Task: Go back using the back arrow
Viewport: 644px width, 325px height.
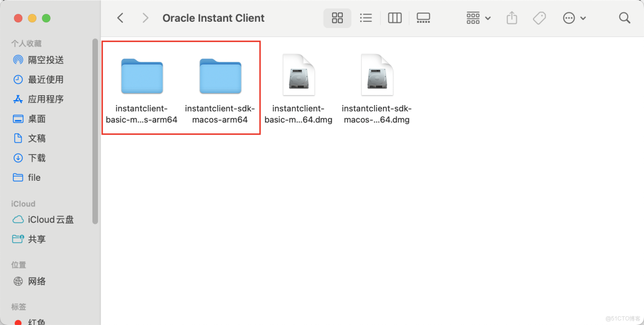Action: coord(120,17)
